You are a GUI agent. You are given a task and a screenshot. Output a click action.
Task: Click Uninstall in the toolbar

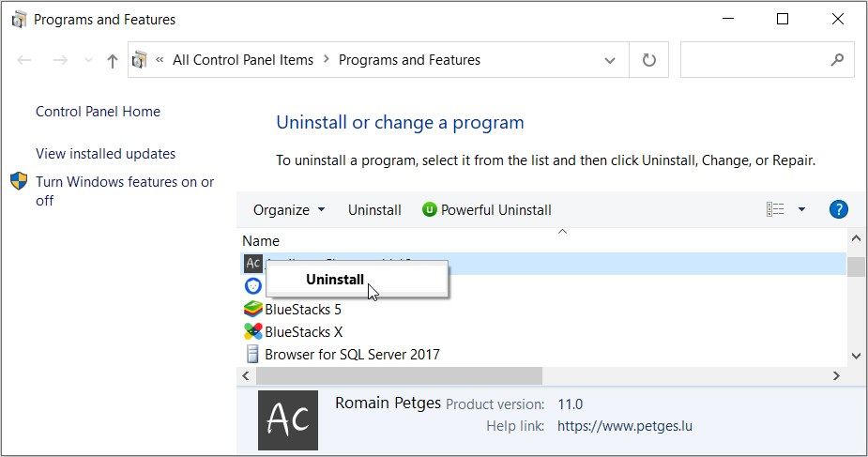click(x=374, y=210)
